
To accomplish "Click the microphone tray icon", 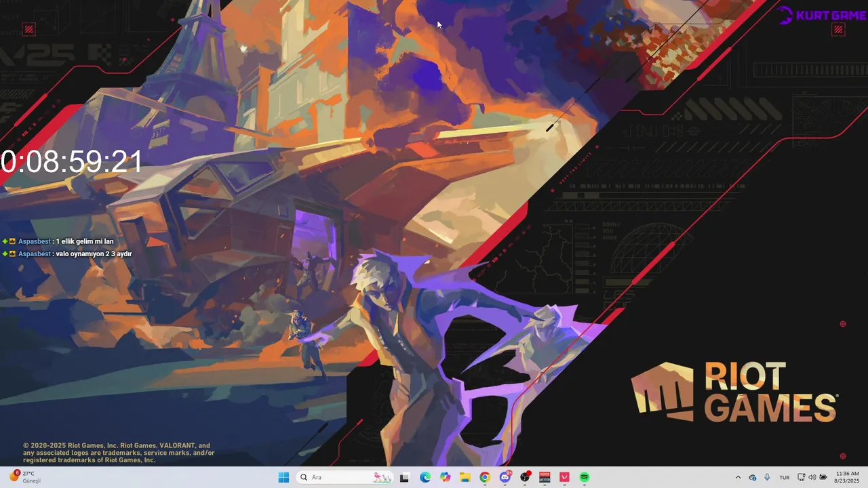I will pyautogui.click(x=767, y=477).
